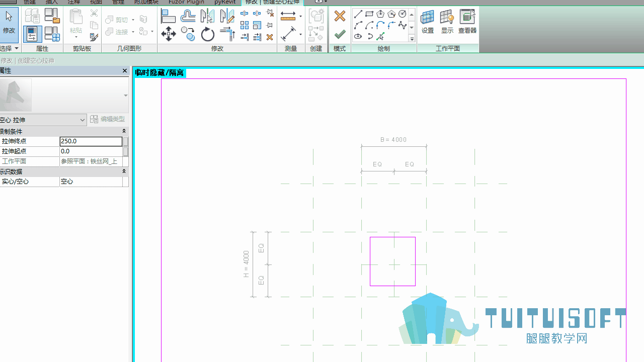This screenshot has height=362, width=644.
Task: Select the Trim/Extend to Corner tool
Action: (x=227, y=34)
